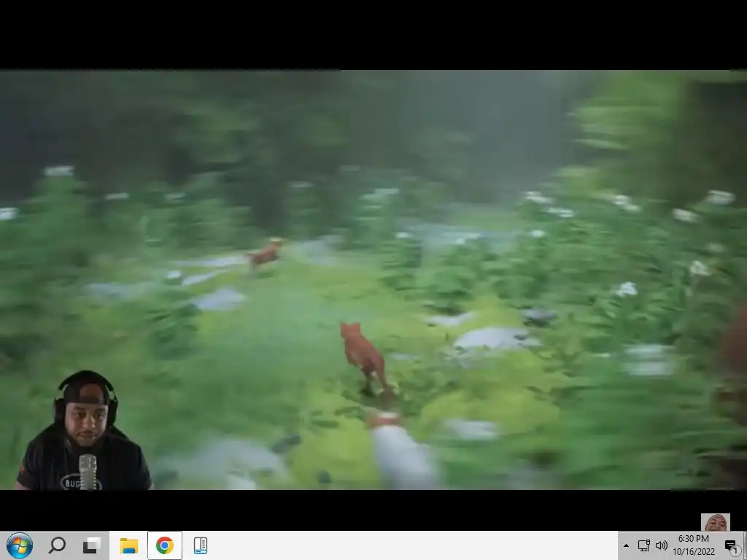Open the Windows Start menu
This screenshot has width=747, height=560.
click(20, 545)
